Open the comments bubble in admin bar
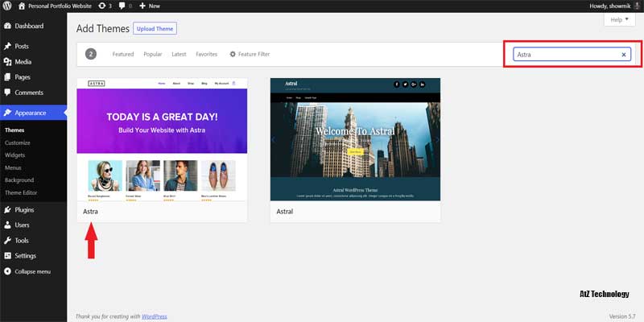644x322 pixels. pos(122,6)
